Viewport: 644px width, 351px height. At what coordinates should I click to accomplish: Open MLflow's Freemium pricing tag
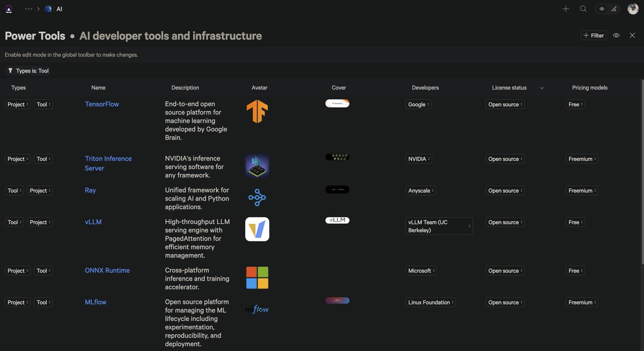click(x=582, y=303)
